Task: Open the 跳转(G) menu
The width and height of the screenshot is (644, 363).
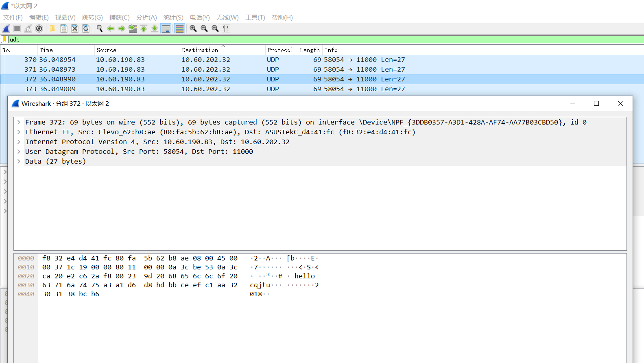Action: (92, 17)
